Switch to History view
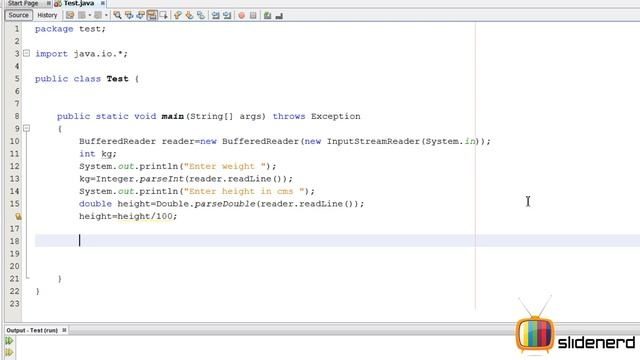This screenshot has width=640, height=360. coord(47,15)
